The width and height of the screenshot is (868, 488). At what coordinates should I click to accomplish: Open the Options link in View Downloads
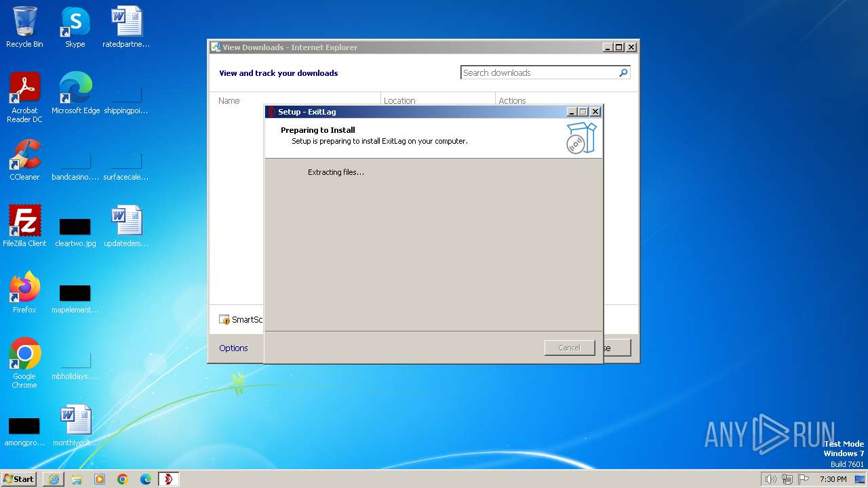233,348
